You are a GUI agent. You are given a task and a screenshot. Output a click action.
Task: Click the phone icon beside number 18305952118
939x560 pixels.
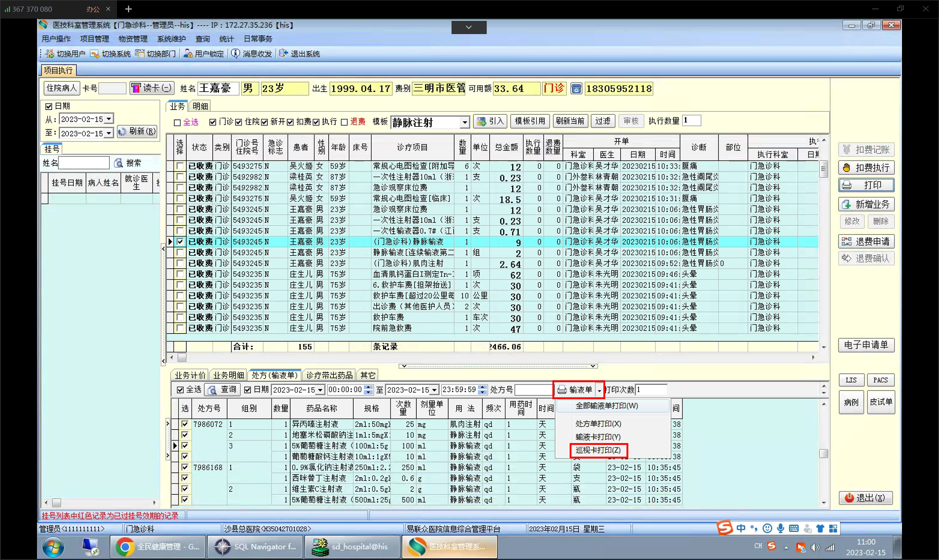[576, 89]
